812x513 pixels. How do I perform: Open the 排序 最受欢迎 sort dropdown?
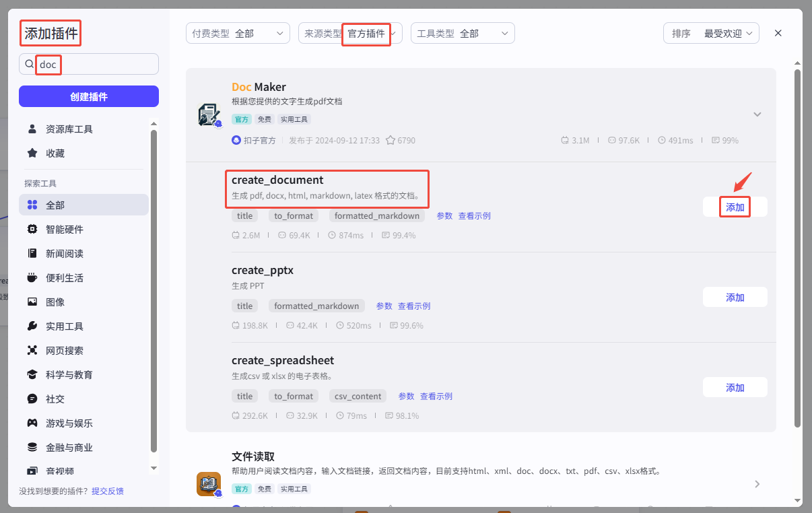(x=711, y=33)
